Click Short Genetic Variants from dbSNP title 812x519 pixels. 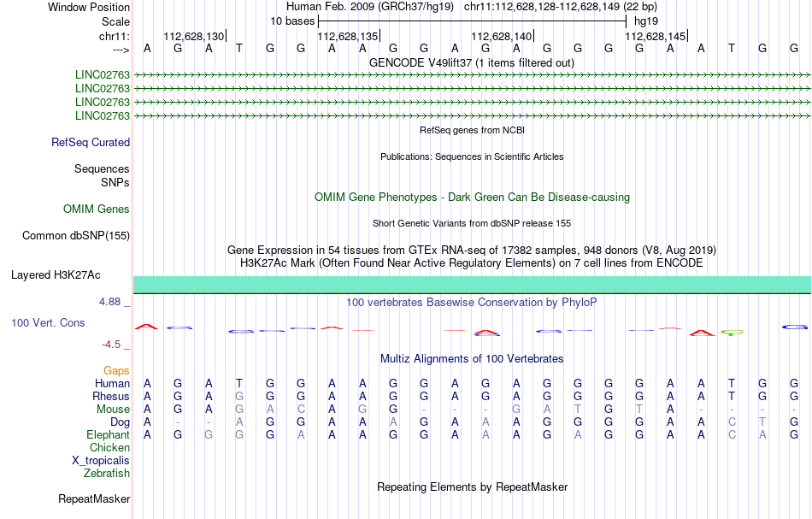472,224
